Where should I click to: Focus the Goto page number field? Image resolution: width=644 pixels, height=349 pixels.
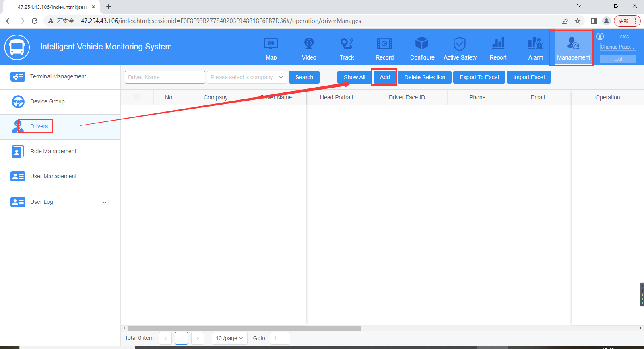280,338
